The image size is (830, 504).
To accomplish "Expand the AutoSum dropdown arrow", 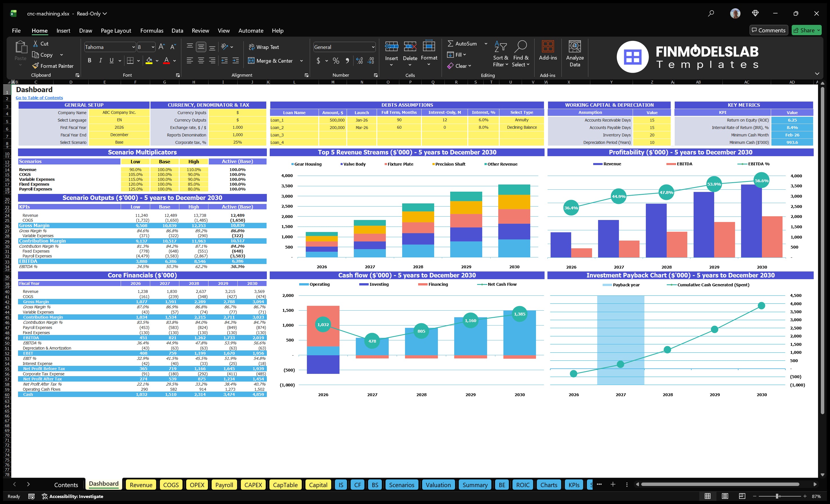I will coord(486,43).
